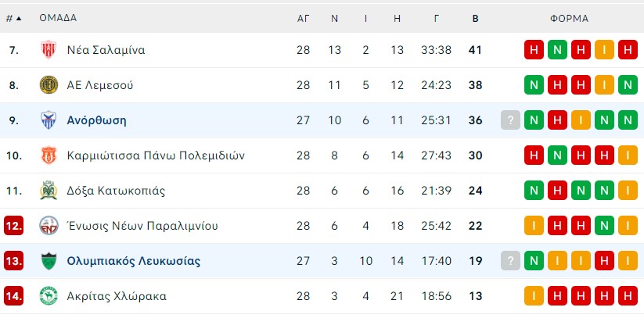Click the Ακρίτας Χλώρακα round green logo

click(49, 296)
